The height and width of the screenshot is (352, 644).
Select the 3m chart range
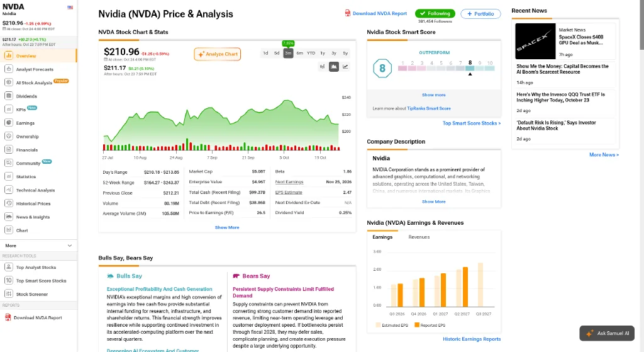coord(288,53)
